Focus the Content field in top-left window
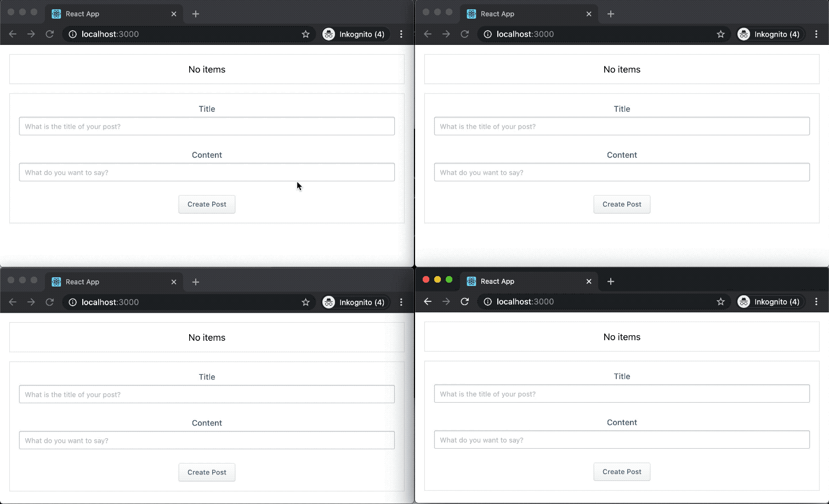Screen dimensions: 829x504 click(207, 172)
